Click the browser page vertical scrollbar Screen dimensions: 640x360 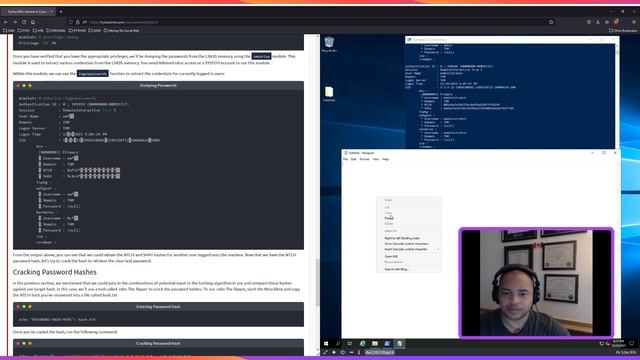tap(318, 282)
